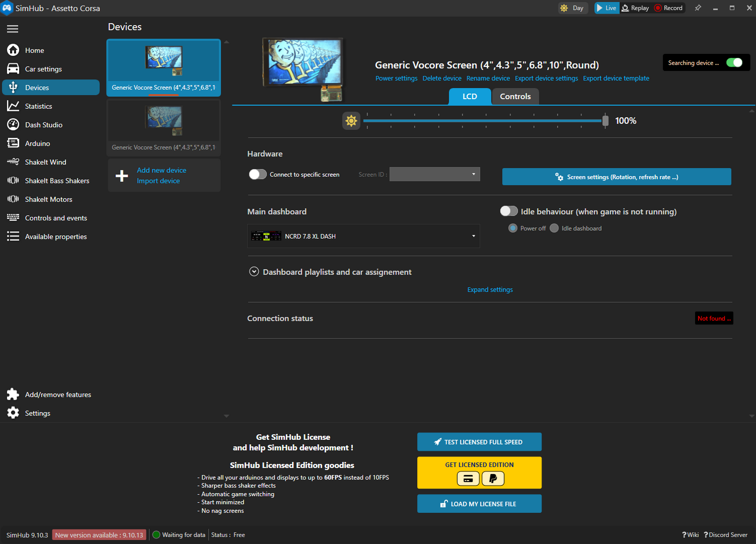
Task: Open the Main dashboard NCRD dropdown
Action: click(x=363, y=236)
